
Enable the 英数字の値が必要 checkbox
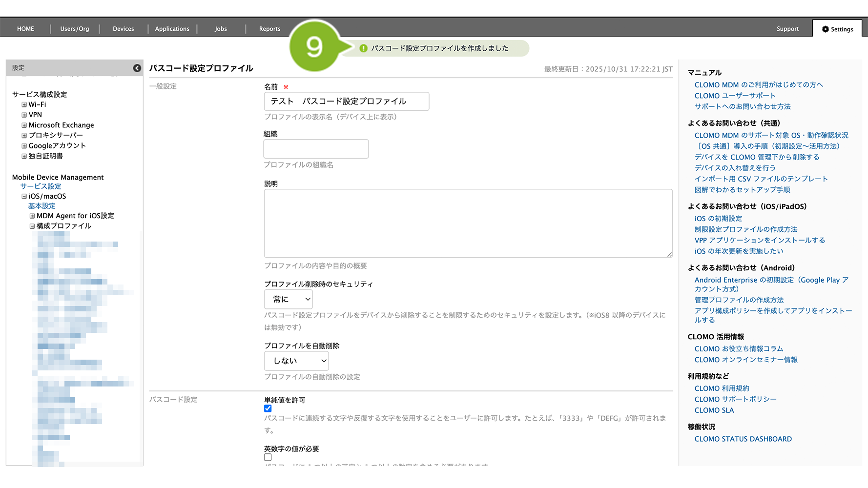pyautogui.click(x=268, y=457)
